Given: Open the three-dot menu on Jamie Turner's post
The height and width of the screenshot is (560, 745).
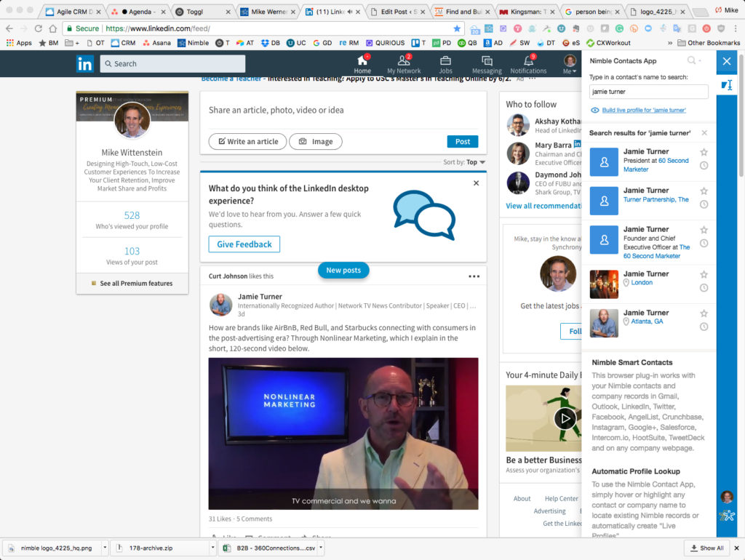Looking at the screenshot, I should point(474,276).
